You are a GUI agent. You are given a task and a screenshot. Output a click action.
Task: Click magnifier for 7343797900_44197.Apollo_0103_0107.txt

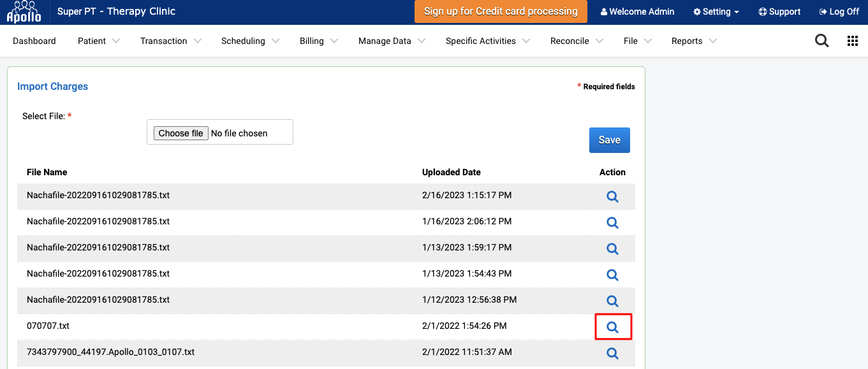tap(612, 353)
